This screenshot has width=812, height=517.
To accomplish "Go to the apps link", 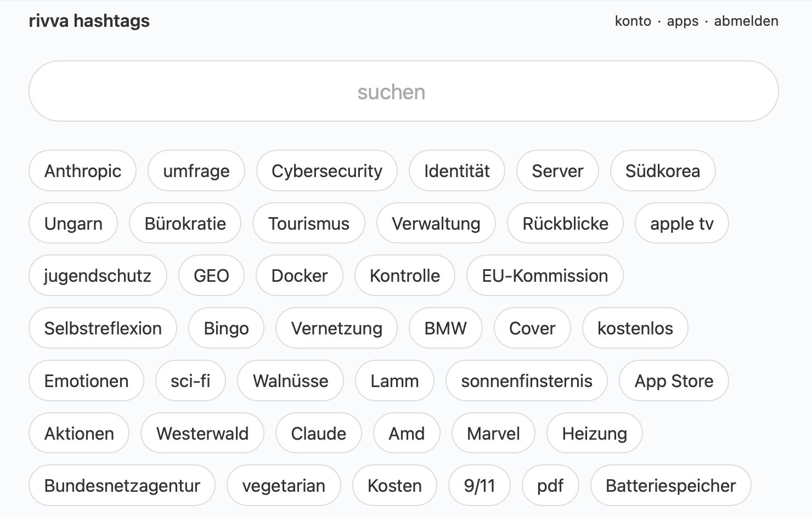I will point(683,21).
